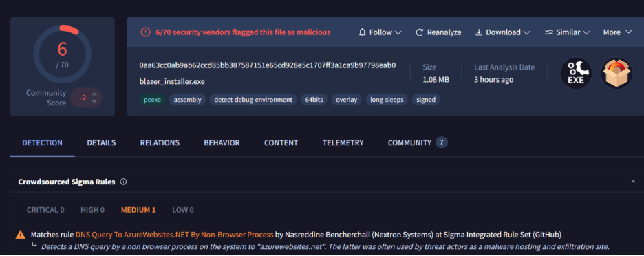
Task: Open the Download dropdown menu
Action: pyautogui.click(x=503, y=32)
